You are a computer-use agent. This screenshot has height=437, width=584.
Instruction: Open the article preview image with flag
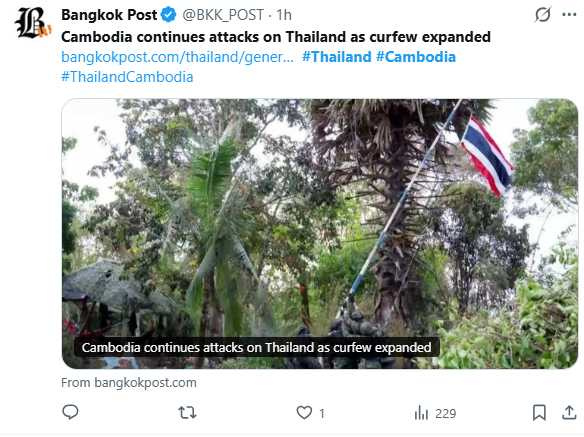point(320,234)
